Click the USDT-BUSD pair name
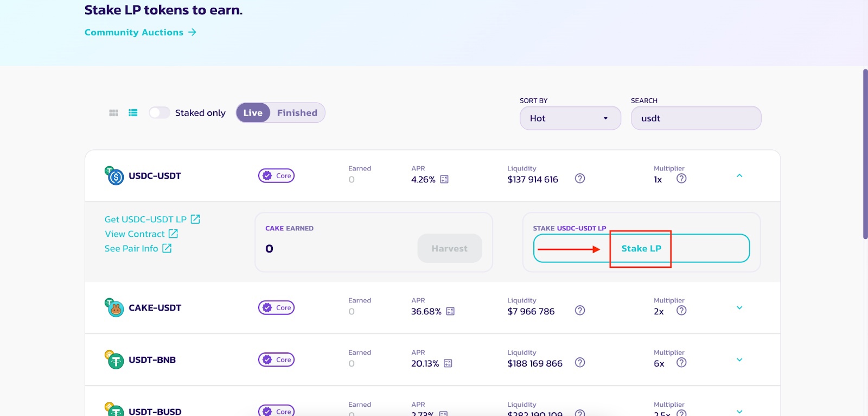 tap(155, 412)
